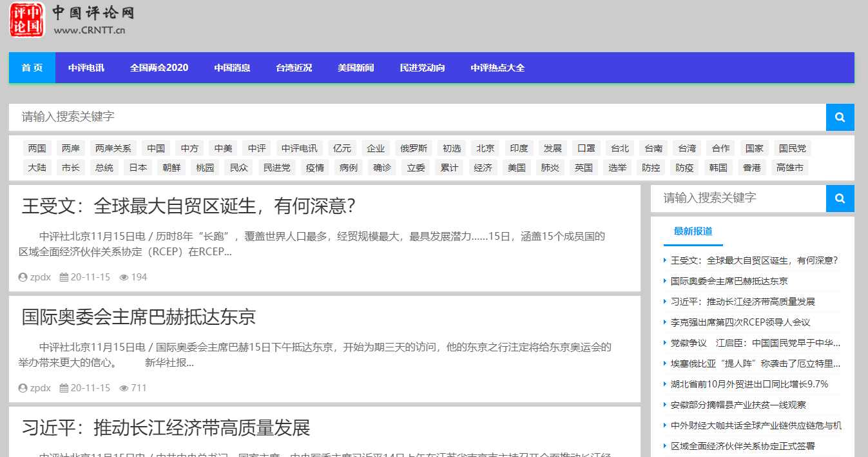The image size is (868, 457).
Task: Open the 中评电讯 navigation menu
Action: pyautogui.click(x=86, y=67)
